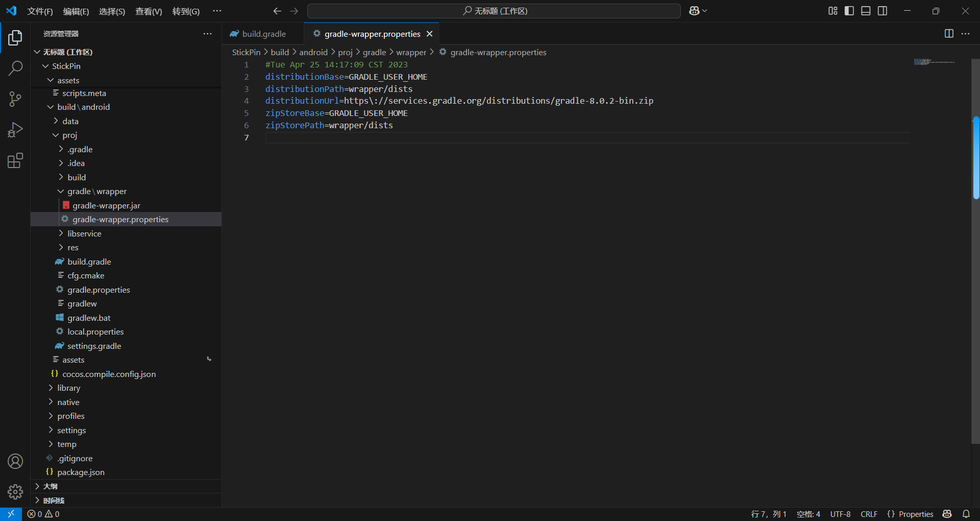The height and width of the screenshot is (521, 980).
Task: Open Run and Debug view
Action: point(15,130)
